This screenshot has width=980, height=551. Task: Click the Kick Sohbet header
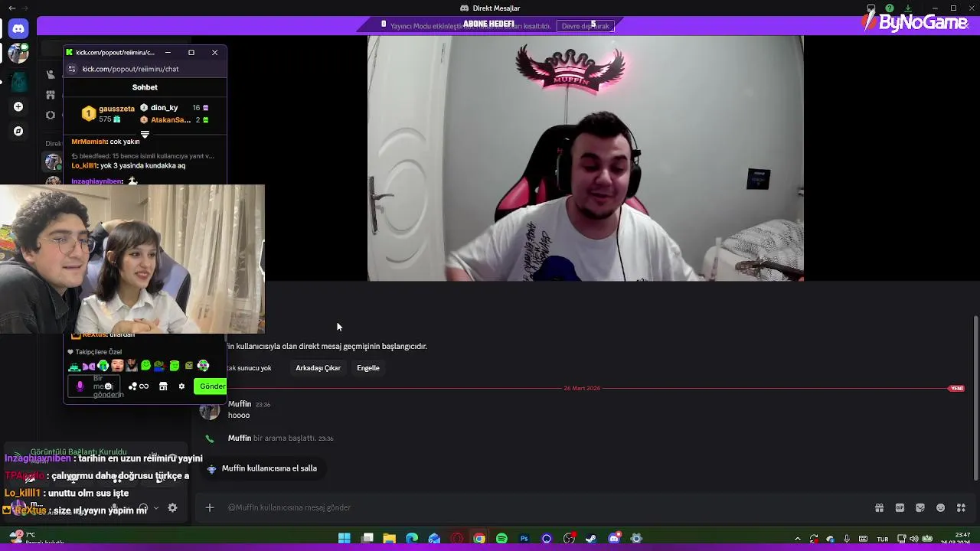point(145,87)
